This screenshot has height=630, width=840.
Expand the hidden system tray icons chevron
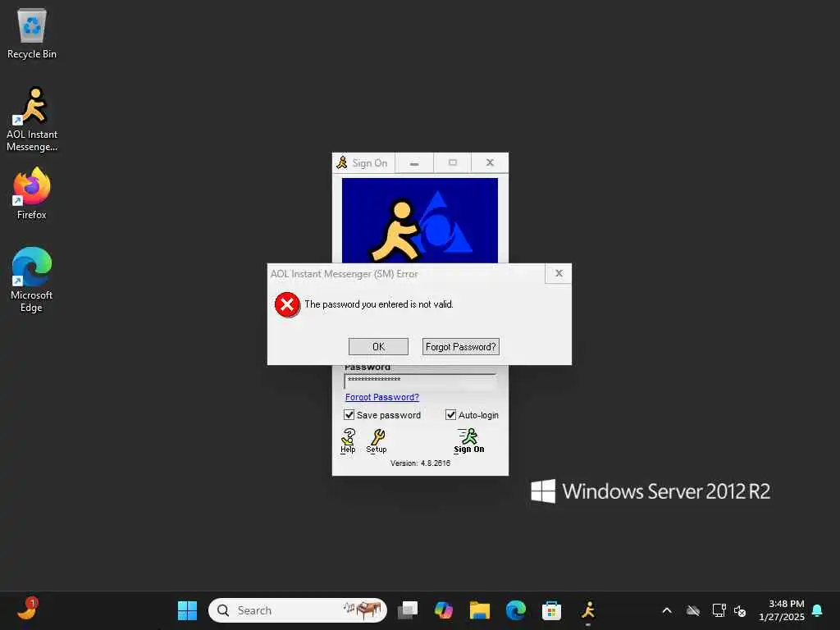667,610
